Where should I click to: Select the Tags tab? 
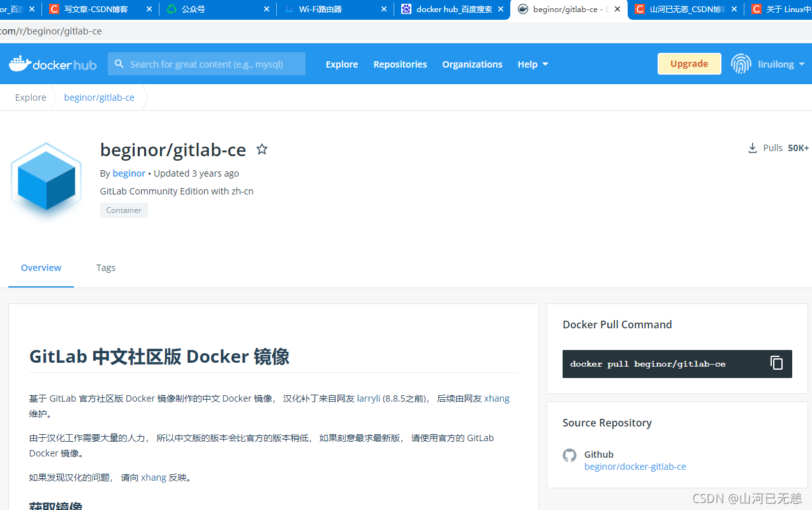point(106,268)
